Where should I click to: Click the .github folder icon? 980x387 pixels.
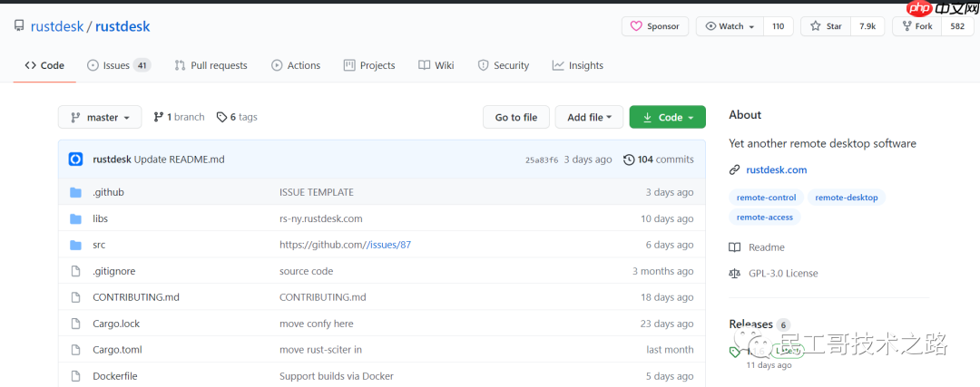tap(75, 192)
